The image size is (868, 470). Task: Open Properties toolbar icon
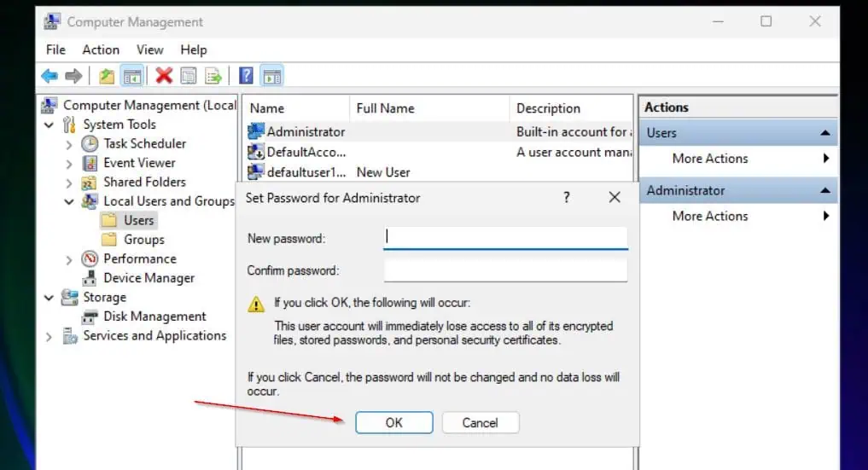189,76
